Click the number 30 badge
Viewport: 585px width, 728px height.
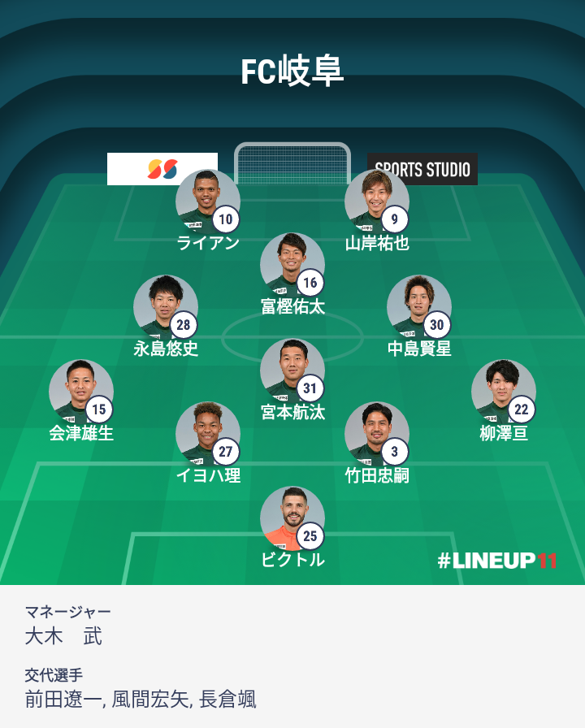pos(437,324)
